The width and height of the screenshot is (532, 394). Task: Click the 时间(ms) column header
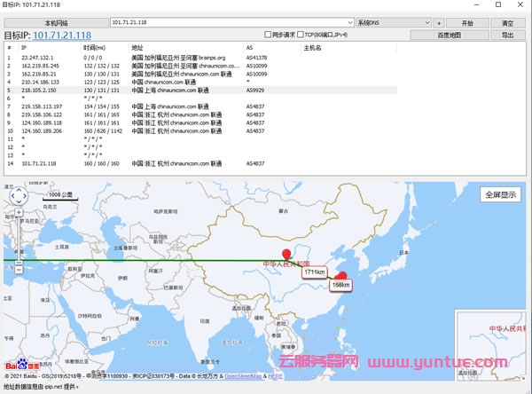click(x=93, y=47)
